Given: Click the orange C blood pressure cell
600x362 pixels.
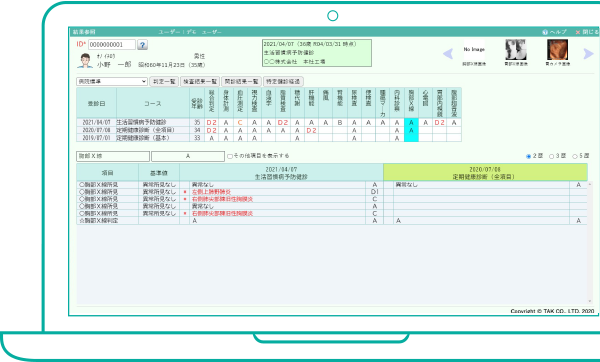Looking at the screenshot, I should pos(240,122).
